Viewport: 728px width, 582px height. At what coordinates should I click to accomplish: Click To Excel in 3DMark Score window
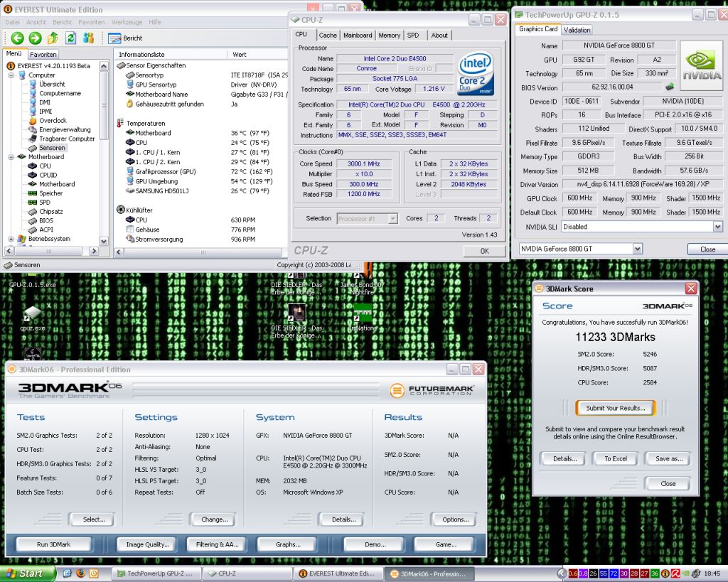tap(616, 458)
